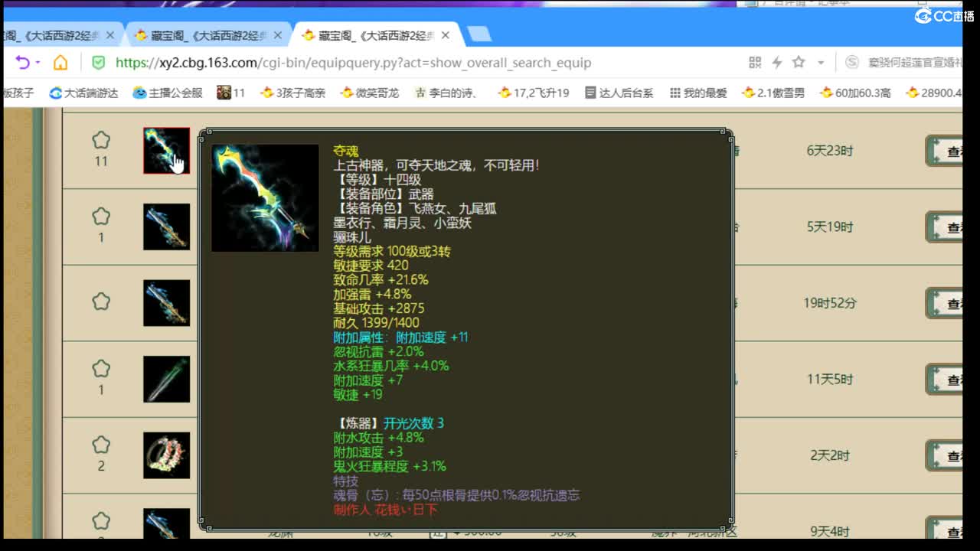Screen dimensions: 980x551
Task: Expand the dropdown arrow next to star
Action: [821, 64]
